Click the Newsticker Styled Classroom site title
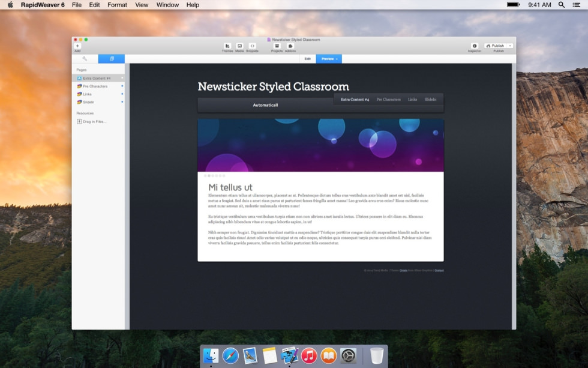 coord(274,86)
